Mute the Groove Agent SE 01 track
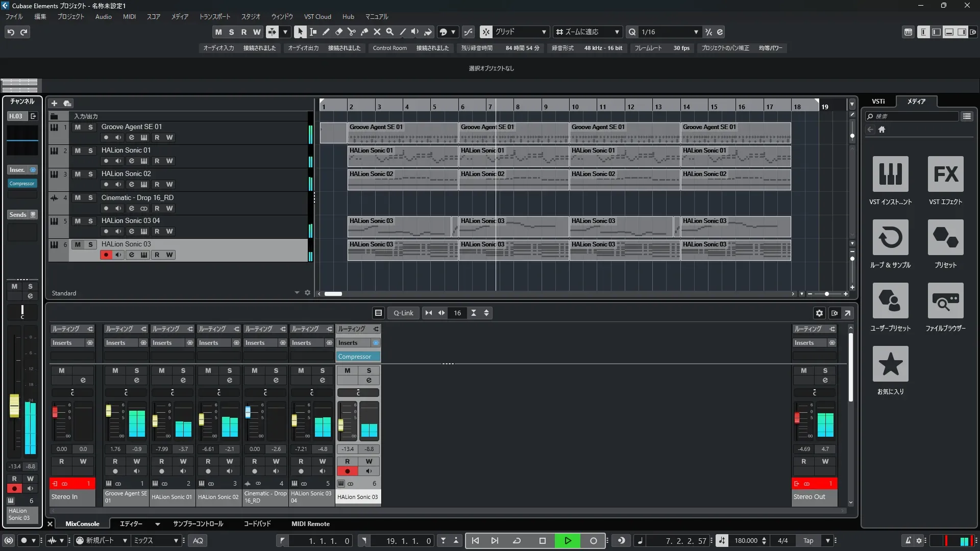980x551 pixels. [x=78, y=127]
